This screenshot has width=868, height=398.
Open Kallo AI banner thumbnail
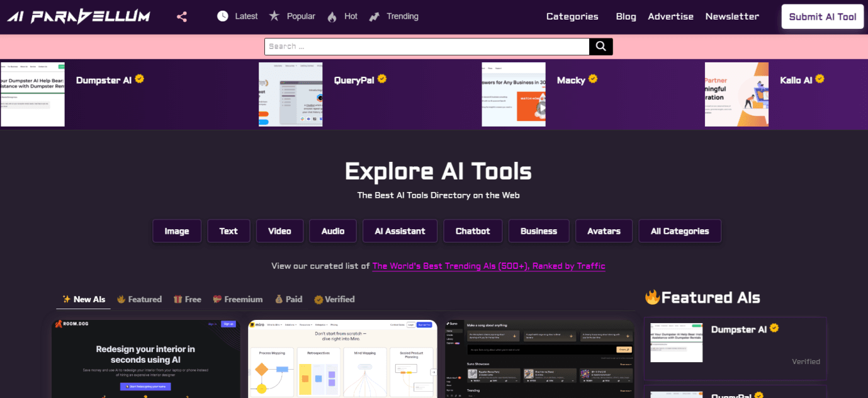coord(736,94)
